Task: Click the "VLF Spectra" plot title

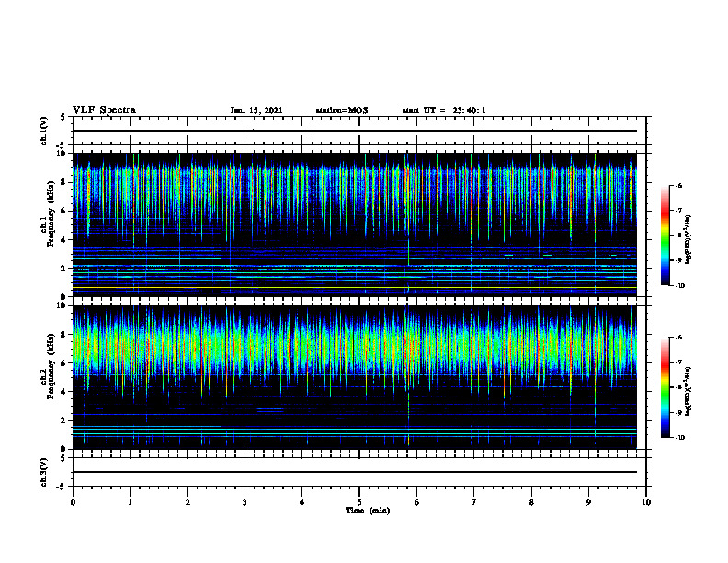Action: click(x=104, y=110)
